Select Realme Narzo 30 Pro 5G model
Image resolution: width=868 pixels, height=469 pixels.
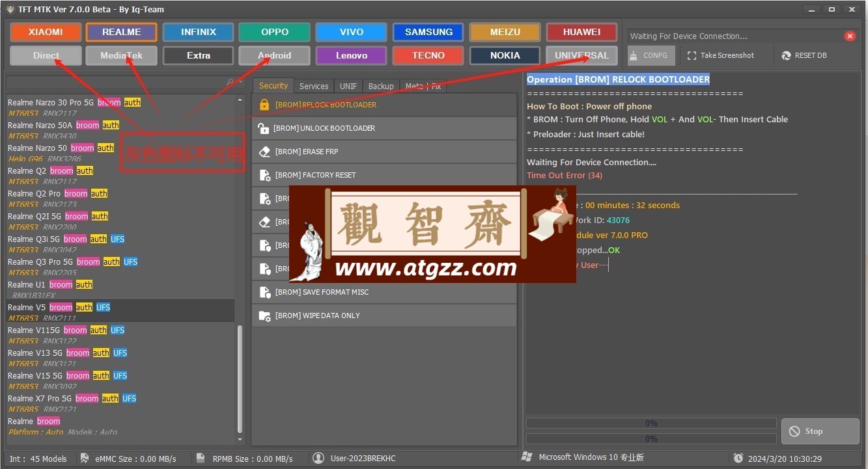click(120, 107)
